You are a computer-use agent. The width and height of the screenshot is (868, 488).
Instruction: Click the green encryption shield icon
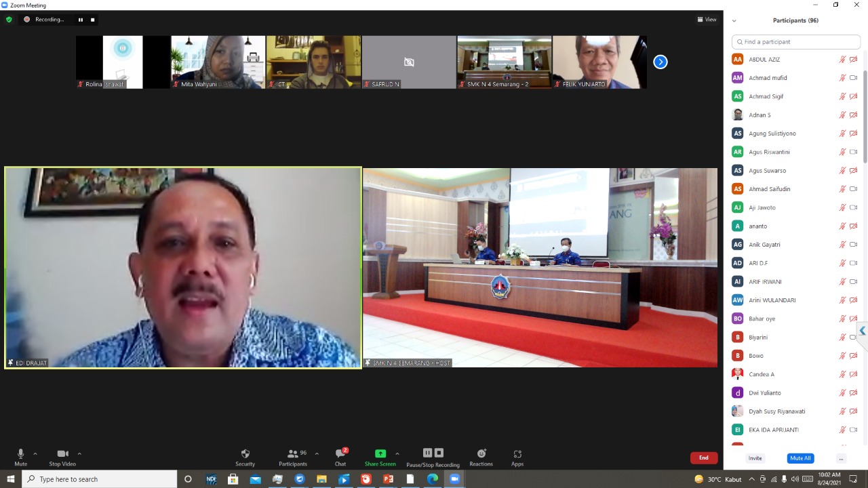pyautogui.click(x=9, y=20)
